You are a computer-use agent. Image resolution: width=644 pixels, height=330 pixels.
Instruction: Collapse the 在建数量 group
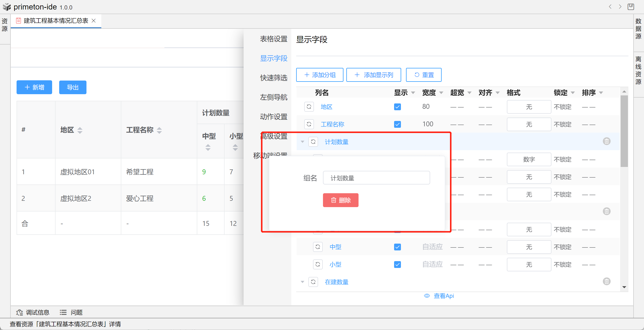[x=302, y=282]
